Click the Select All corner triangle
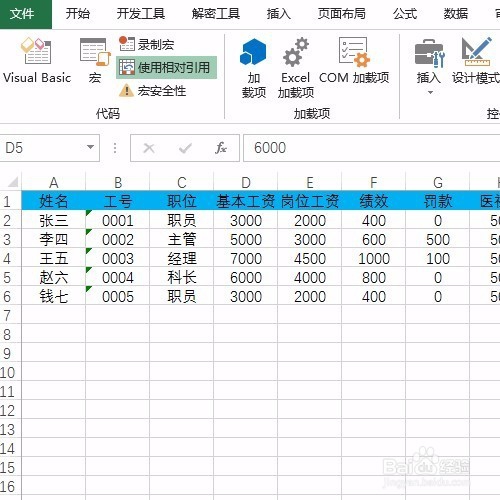 (13, 182)
